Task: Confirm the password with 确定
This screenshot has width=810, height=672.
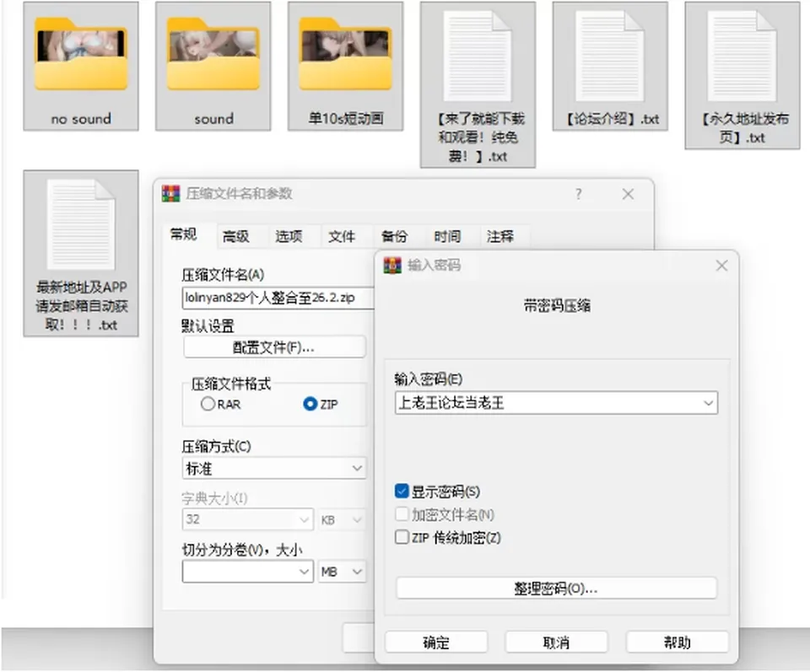Action: [436, 642]
